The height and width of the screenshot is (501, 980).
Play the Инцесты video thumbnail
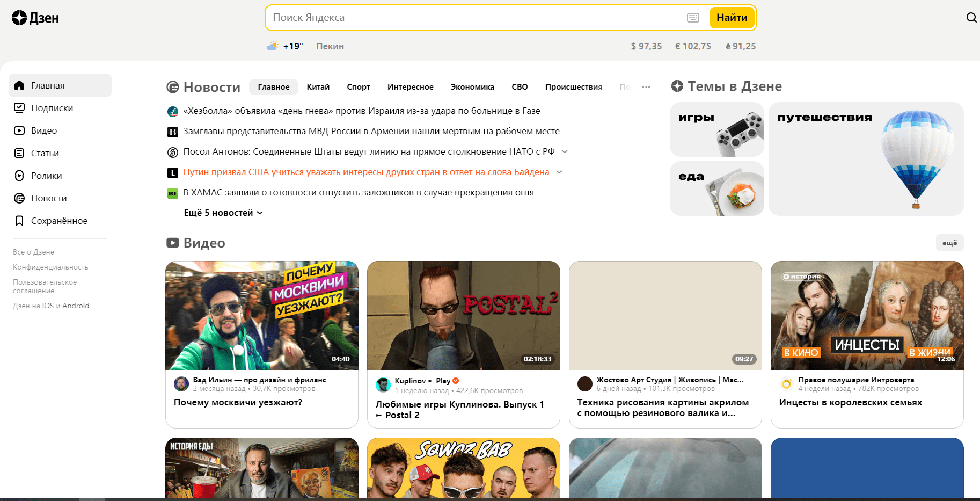867,316
